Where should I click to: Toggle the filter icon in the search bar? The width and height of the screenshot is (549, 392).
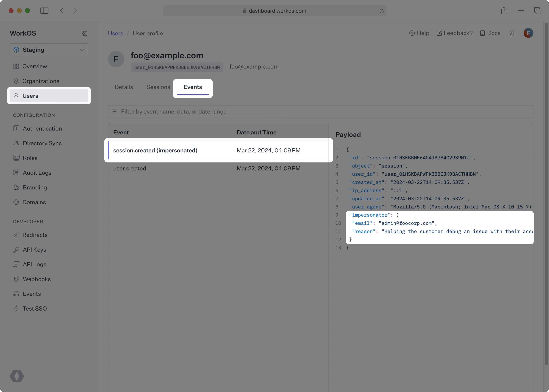coord(115,112)
